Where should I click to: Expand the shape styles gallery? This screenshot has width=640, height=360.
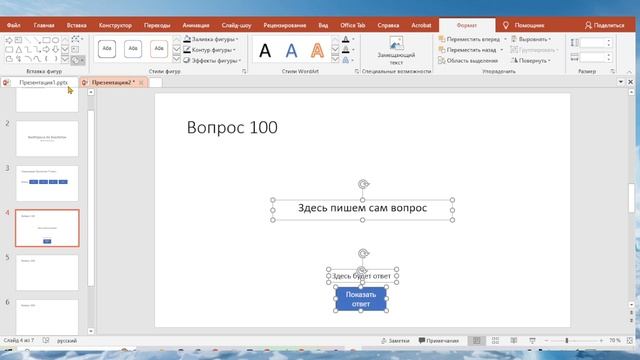click(x=176, y=60)
